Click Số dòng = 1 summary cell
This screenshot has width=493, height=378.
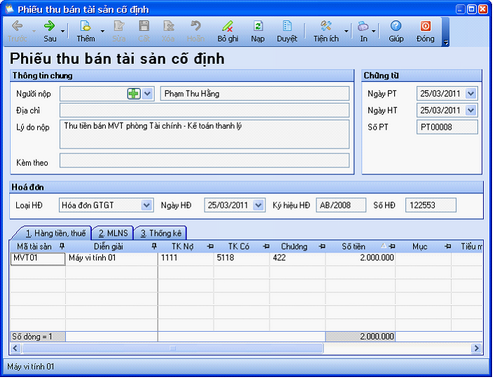38,337
